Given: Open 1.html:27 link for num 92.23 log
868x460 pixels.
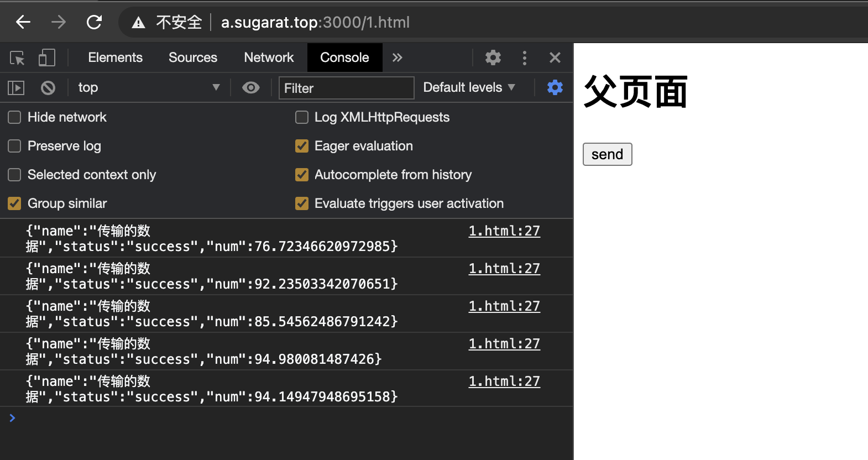Looking at the screenshot, I should click(x=504, y=269).
